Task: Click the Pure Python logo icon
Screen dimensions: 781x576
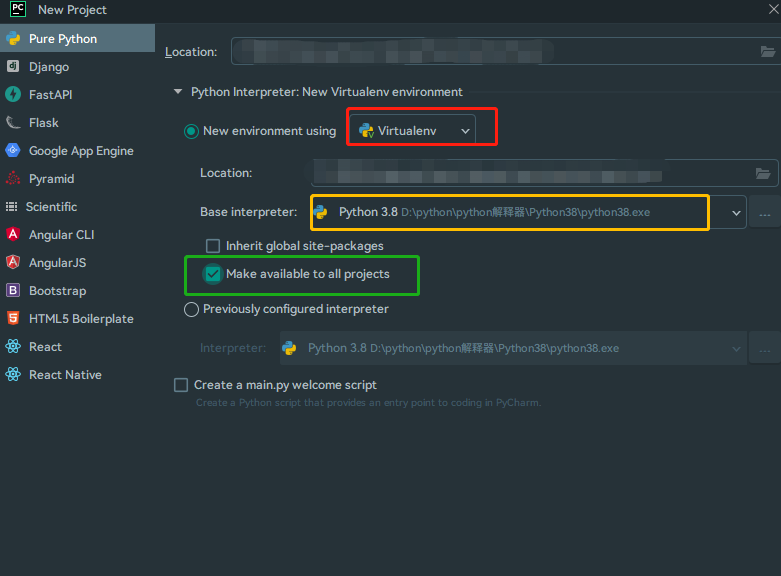Action: tap(13, 38)
